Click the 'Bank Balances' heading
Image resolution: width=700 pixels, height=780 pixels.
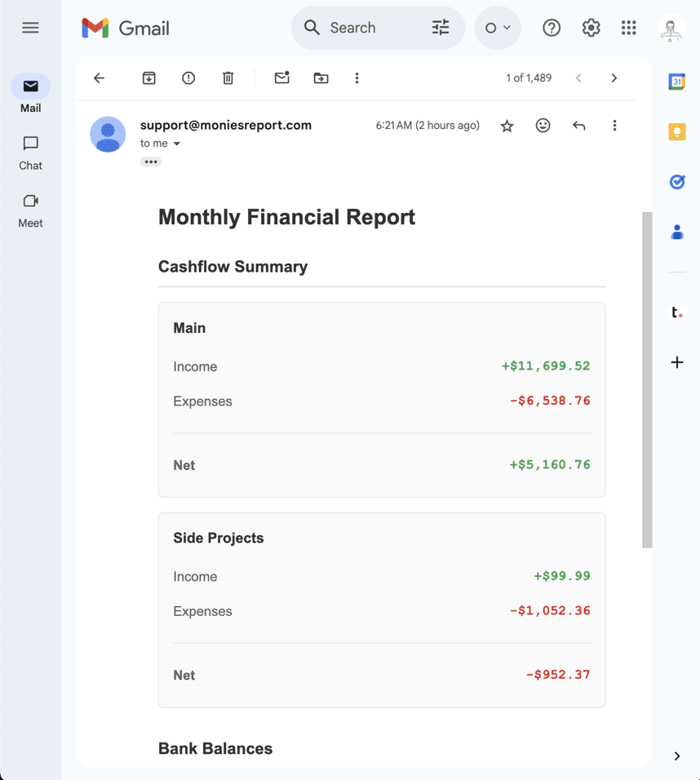(215, 749)
